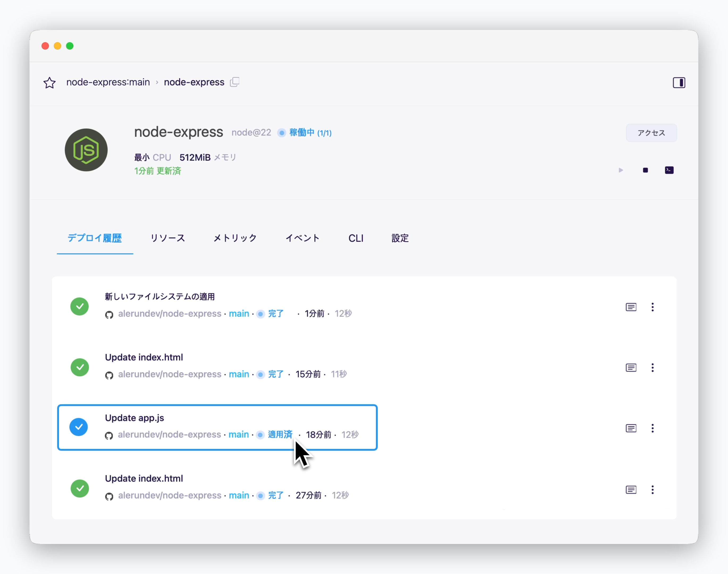Open more options for 新しいファイルシステムの適用 deployment
Screen dimensions: 728x574
(653, 307)
